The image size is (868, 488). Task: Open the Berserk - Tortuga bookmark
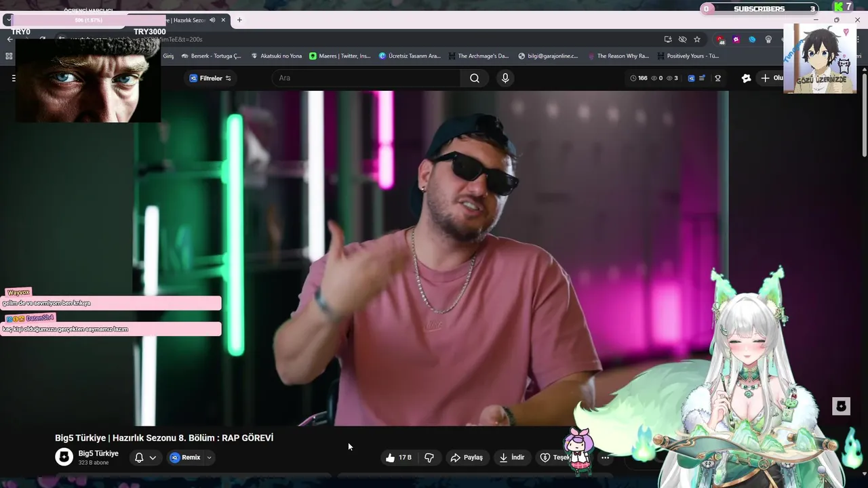click(x=212, y=56)
